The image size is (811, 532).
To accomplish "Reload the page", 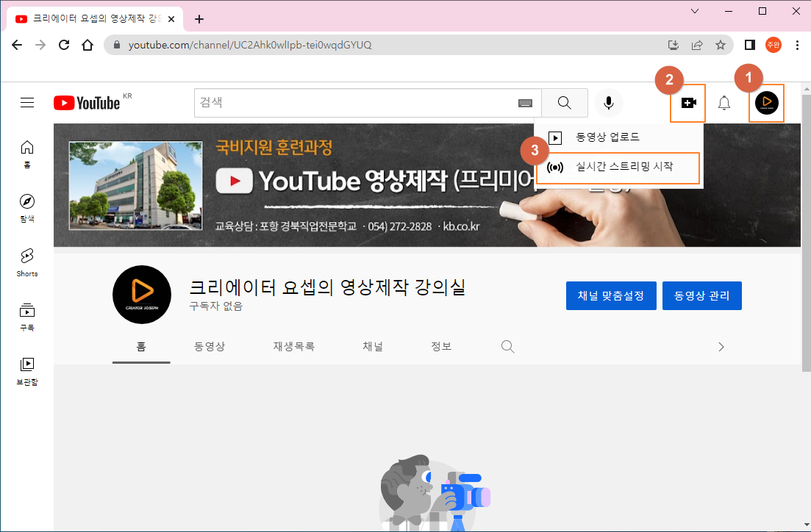I will (x=64, y=45).
